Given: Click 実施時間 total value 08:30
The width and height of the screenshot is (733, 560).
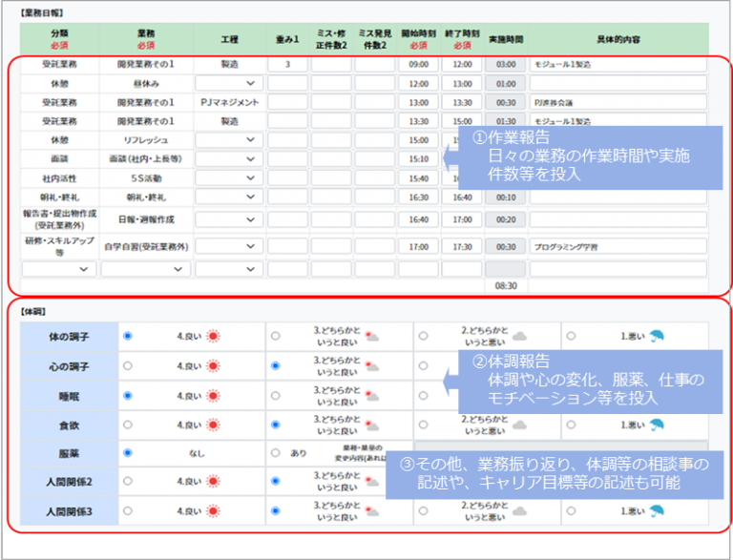Looking at the screenshot, I should click(506, 285).
